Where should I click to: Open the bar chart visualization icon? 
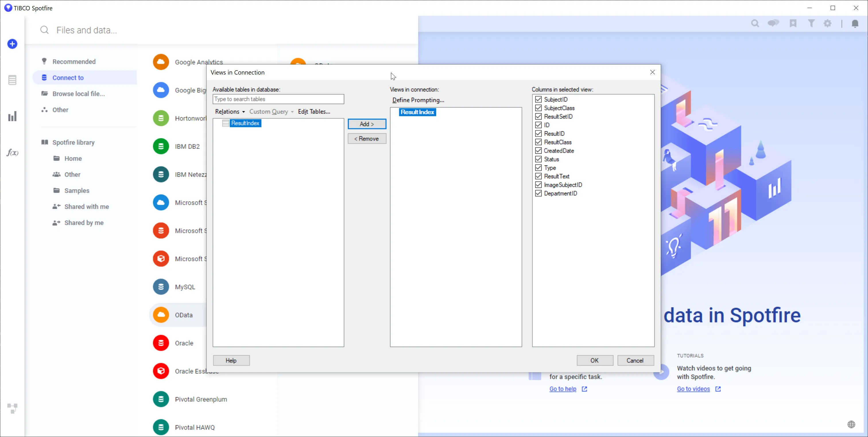(12, 116)
